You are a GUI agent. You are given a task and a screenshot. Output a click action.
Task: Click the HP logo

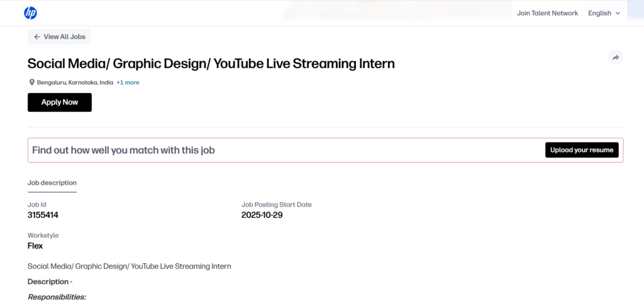tap(30, 13)
